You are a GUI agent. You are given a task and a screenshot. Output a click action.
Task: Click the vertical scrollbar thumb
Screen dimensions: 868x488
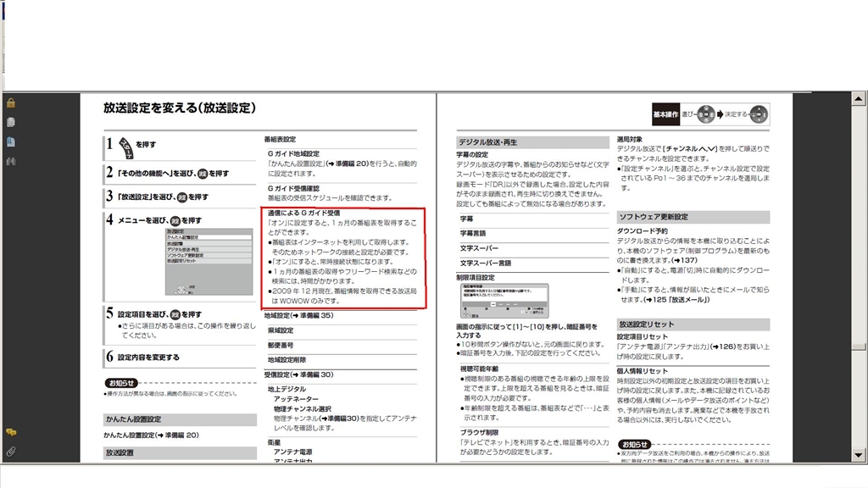click(858, 347)
